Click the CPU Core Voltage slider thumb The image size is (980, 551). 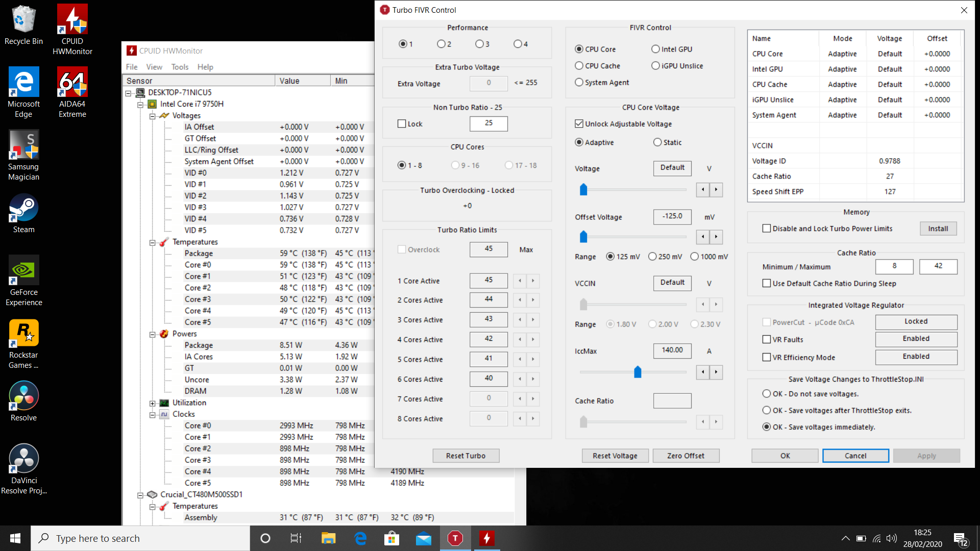583,190
